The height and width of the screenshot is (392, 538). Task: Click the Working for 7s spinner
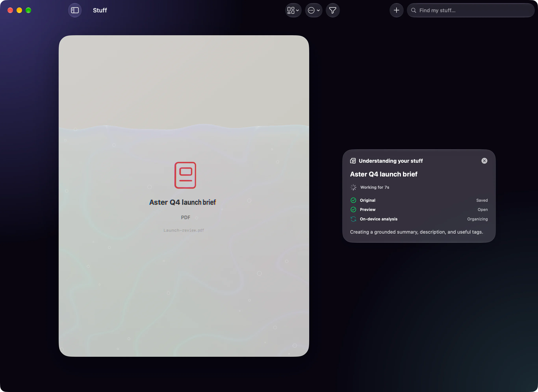click(353, 187)
